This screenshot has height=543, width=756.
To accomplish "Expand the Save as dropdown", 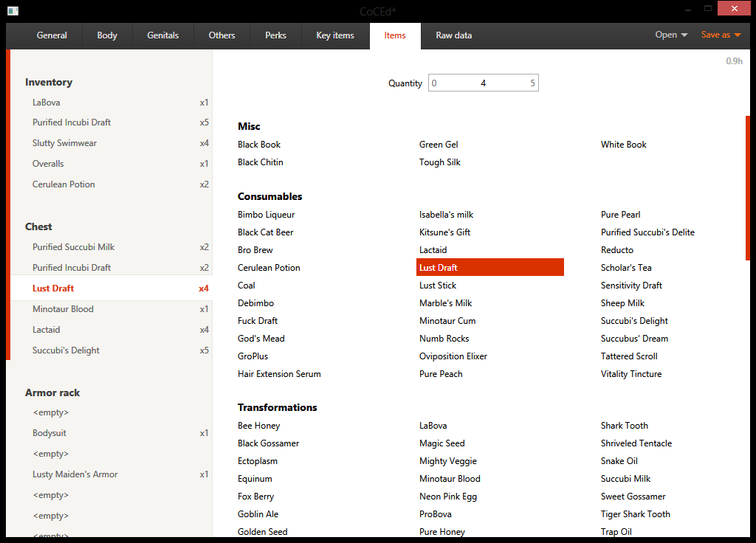I will pos(721,35).
